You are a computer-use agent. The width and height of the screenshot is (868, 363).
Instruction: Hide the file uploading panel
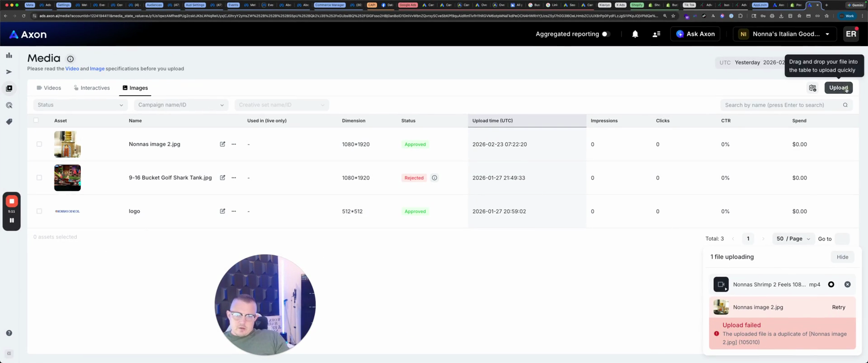coord(842,257)
